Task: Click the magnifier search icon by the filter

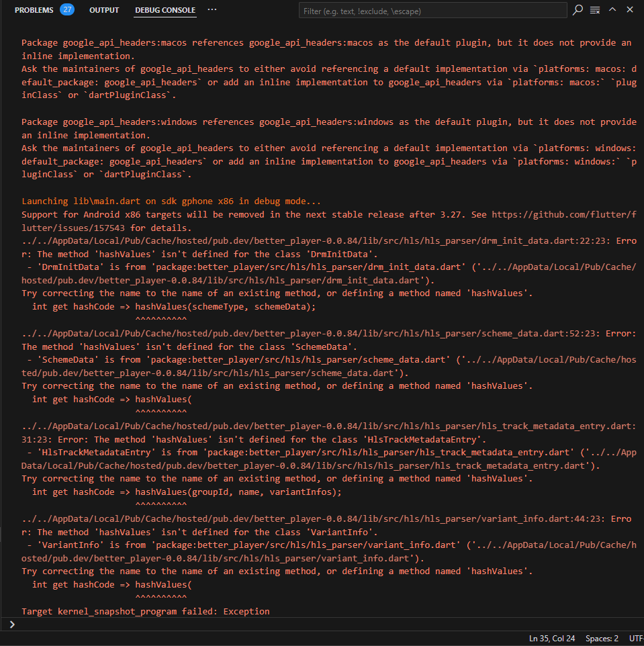Action: click(578, 10)
